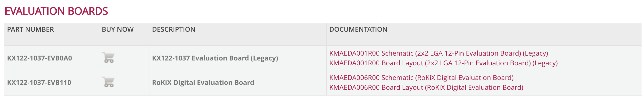This screenshot has height=99, width=644.
Task: Select part number KX122-1037-EVB0A0 text
Action: (40, 58)
